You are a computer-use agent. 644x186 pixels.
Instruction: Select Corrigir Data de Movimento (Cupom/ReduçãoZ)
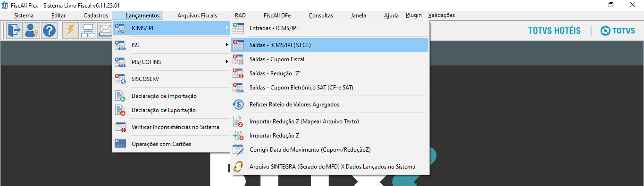[330, 150]
